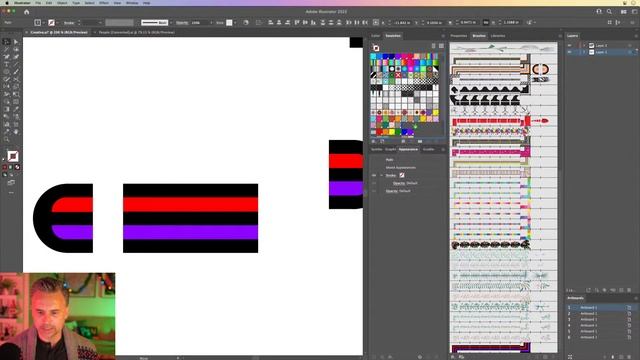The width and height of the screenshot is (640, 360).
Task: Go to the Home screen icon
Action: point(27,12)
